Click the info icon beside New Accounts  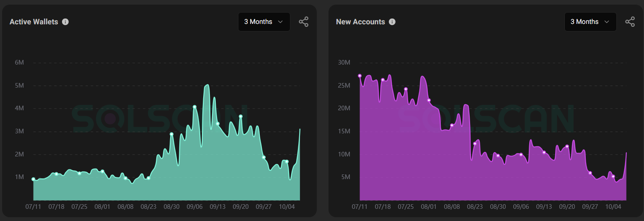point(392,22)
